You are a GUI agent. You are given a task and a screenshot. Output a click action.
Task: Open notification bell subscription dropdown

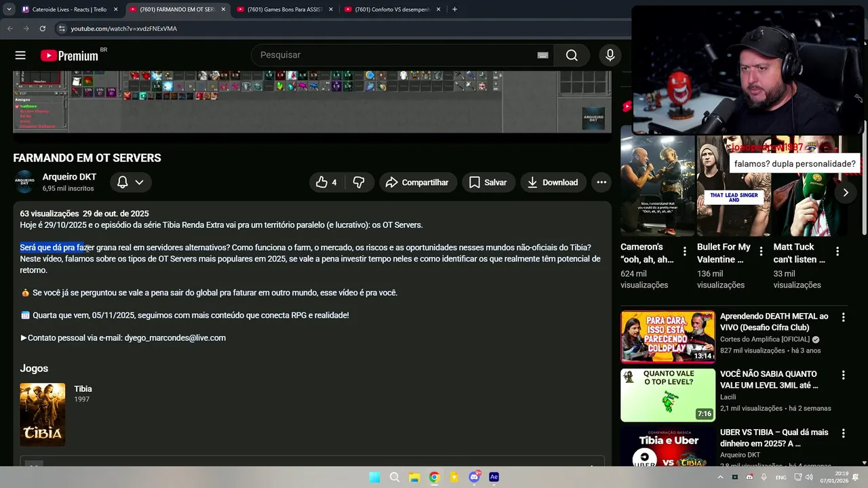pyautogui.click(x=130, y=182)
